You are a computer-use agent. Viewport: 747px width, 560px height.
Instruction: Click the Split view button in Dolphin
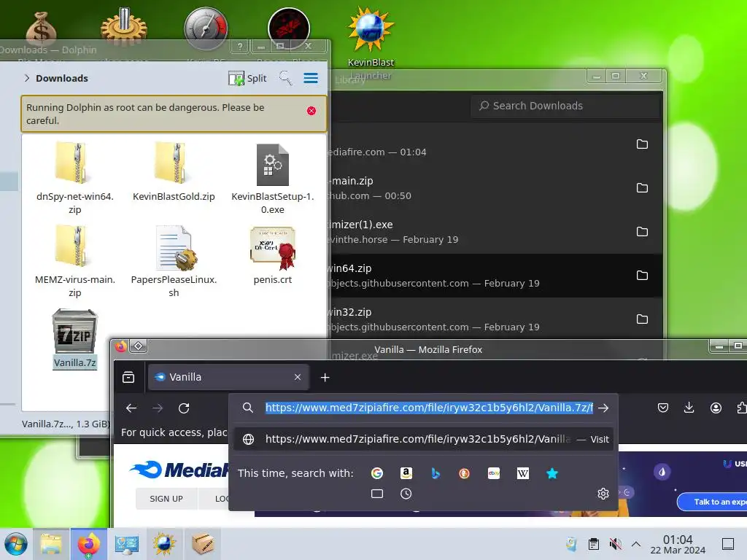[247, 78]
